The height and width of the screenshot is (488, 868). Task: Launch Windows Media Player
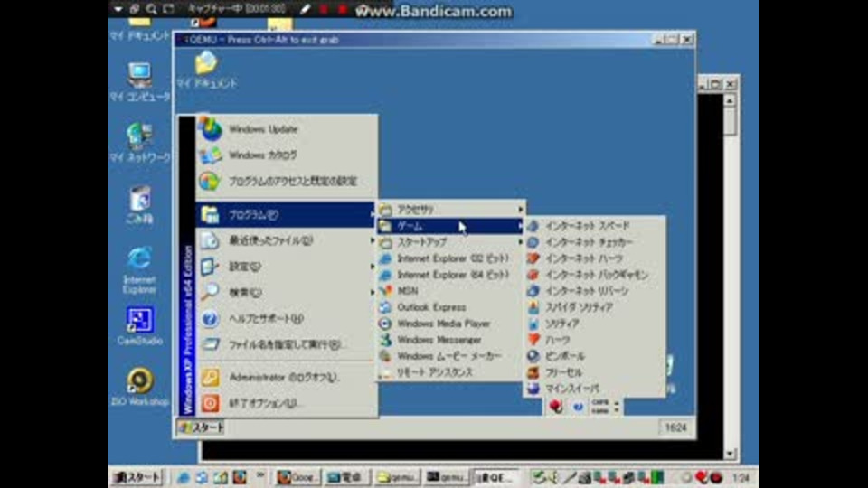point(450,324)
